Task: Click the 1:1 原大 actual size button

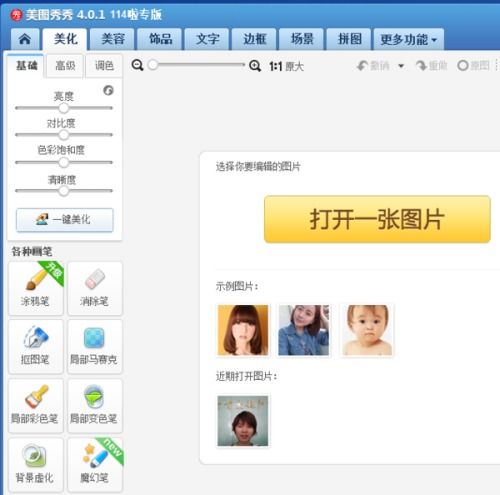Action: (x=286, y=66)
